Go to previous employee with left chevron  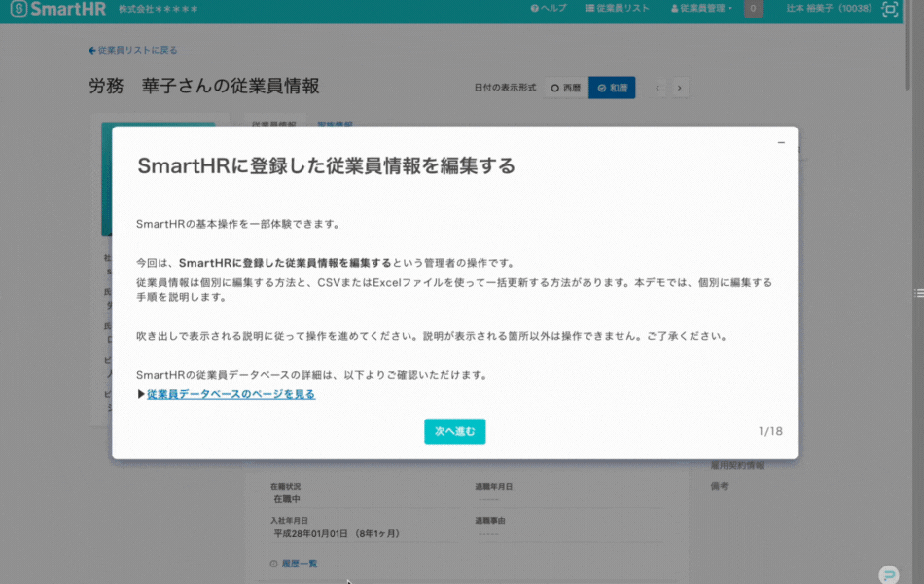pyautogui.click(x=658, y=88)
